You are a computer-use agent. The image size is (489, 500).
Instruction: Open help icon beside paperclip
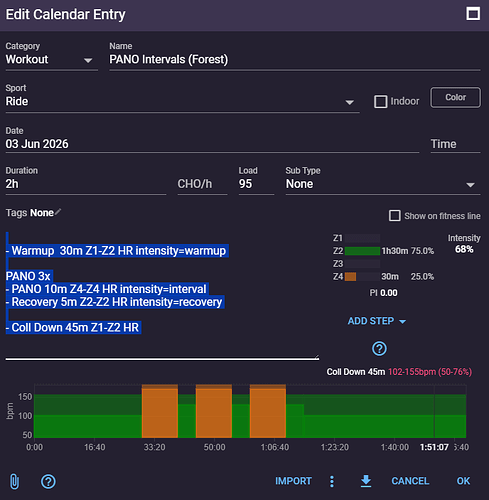(48, 482)
